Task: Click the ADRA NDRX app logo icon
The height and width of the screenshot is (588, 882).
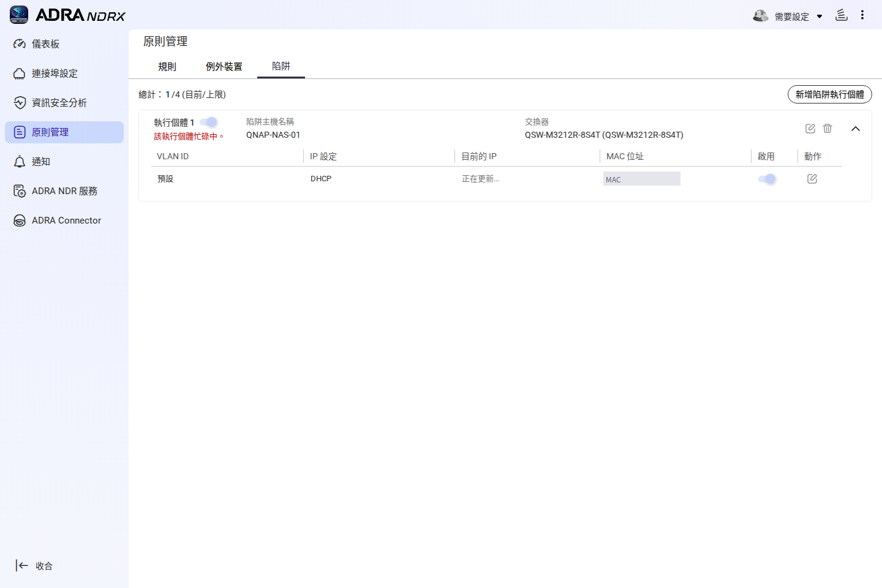Action: click(x=19, y=15)
